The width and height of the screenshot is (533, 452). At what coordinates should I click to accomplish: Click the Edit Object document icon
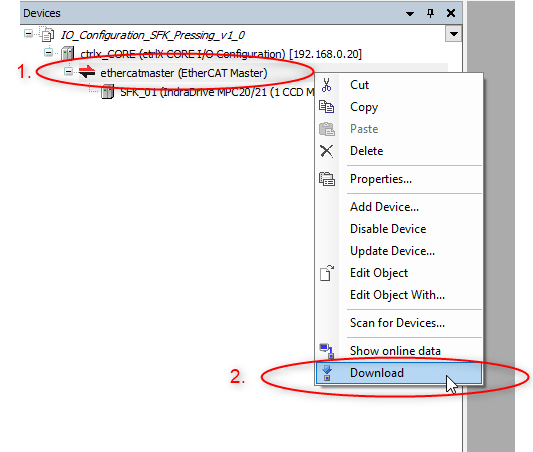coord(327,273)
